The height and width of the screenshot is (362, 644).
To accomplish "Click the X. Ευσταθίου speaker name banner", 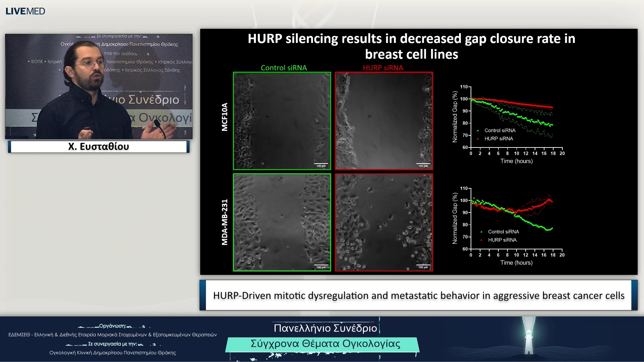I will 99,147.
